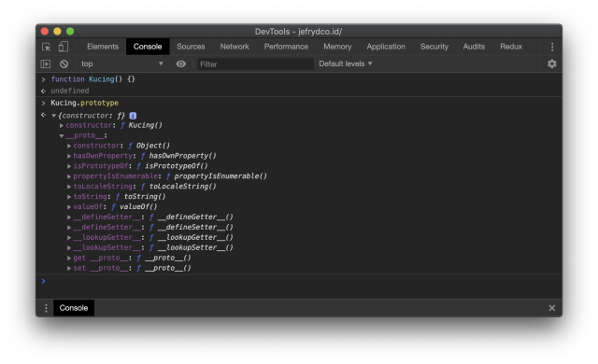Open the Memory tab

[x=337, y=47]
